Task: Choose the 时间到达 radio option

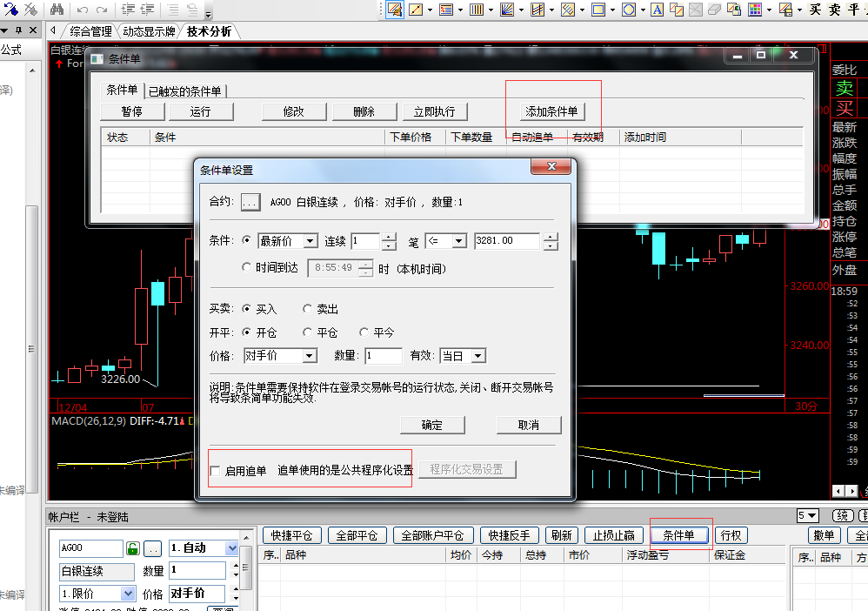Action: pyautogui.click(x=247, y=268)
